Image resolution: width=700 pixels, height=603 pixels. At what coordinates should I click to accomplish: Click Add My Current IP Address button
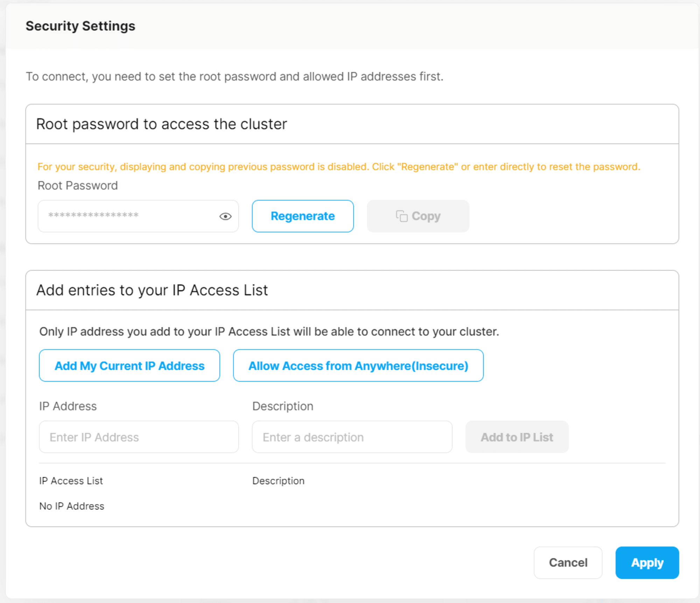pos(128,366)
